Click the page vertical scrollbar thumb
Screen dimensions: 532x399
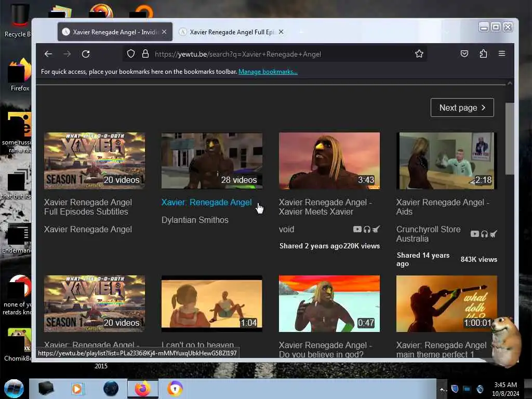pyautogui.click(x=510, y=138)
